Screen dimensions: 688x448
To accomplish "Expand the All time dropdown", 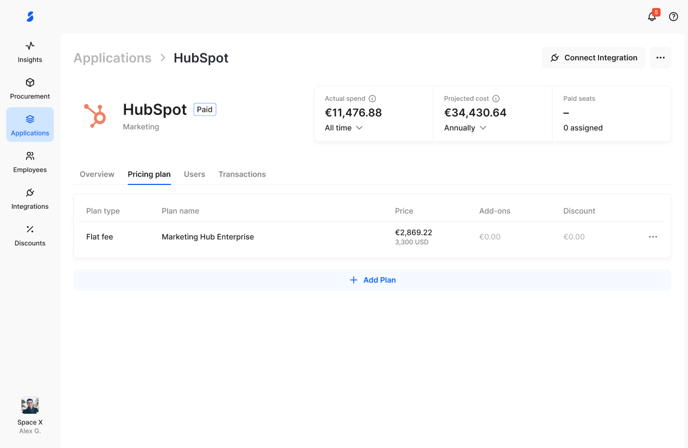I will (x=344, y=128).
